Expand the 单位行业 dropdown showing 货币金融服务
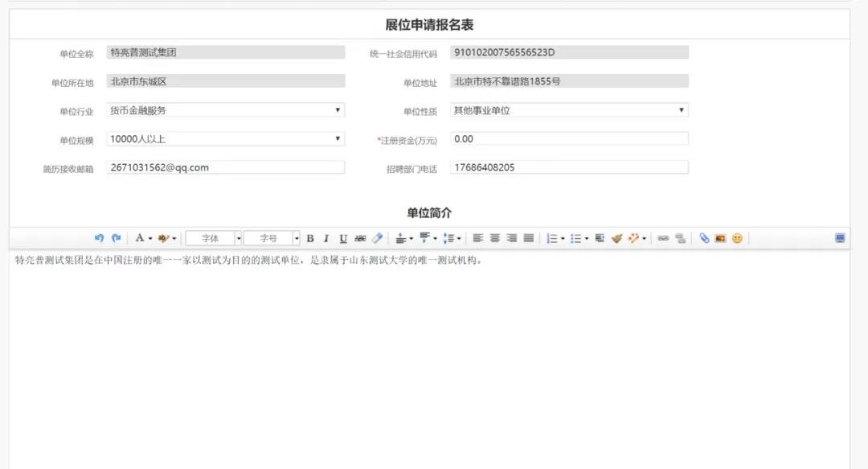 [226, 110]
